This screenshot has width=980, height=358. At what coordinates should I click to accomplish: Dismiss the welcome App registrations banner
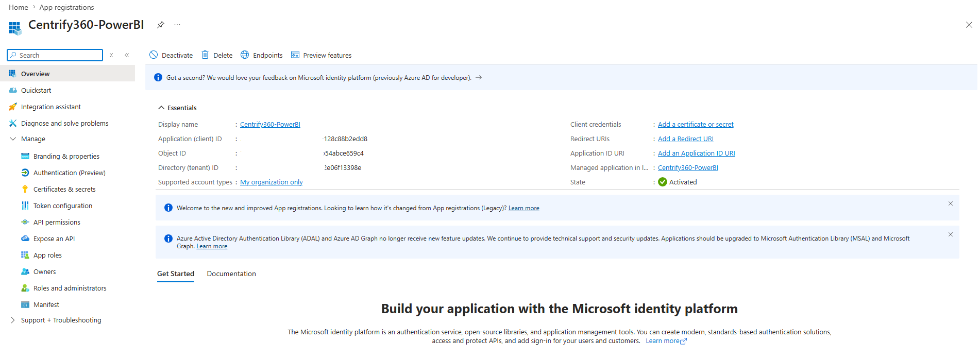[951, 203]
